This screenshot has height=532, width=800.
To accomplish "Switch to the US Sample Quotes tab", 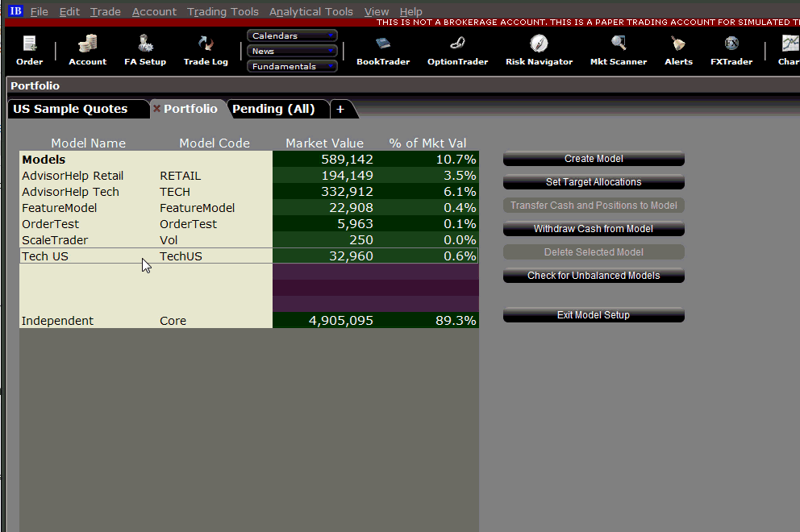I will (71, 109).
